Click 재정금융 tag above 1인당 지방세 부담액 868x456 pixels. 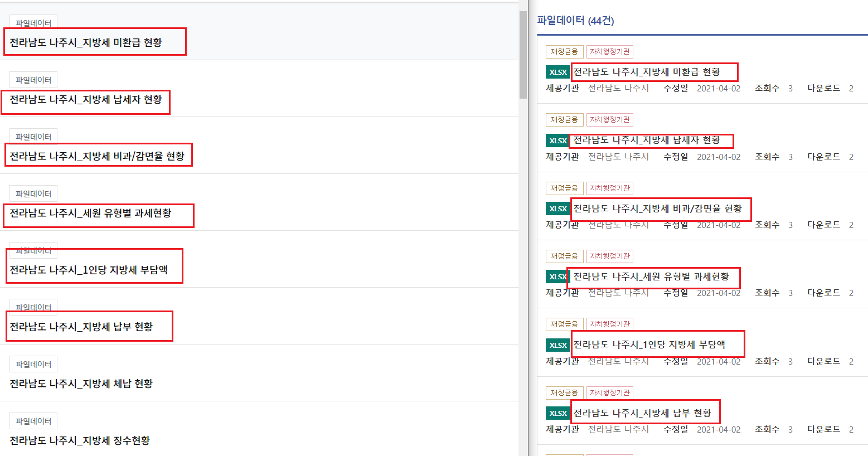[x=565, y=324]
